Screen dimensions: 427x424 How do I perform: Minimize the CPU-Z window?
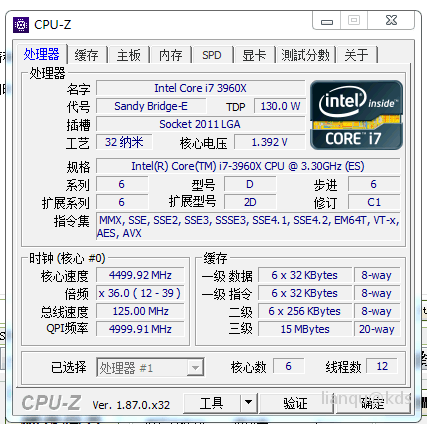pos(327,21)
